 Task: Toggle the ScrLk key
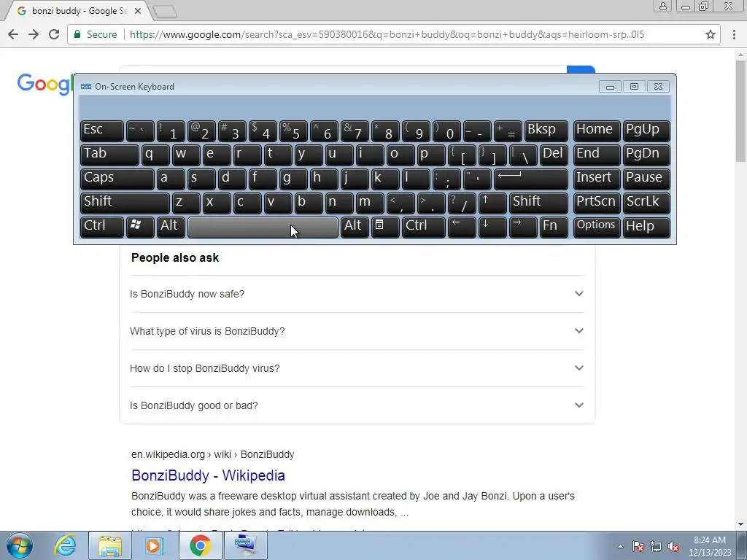[x=646, y=203]
